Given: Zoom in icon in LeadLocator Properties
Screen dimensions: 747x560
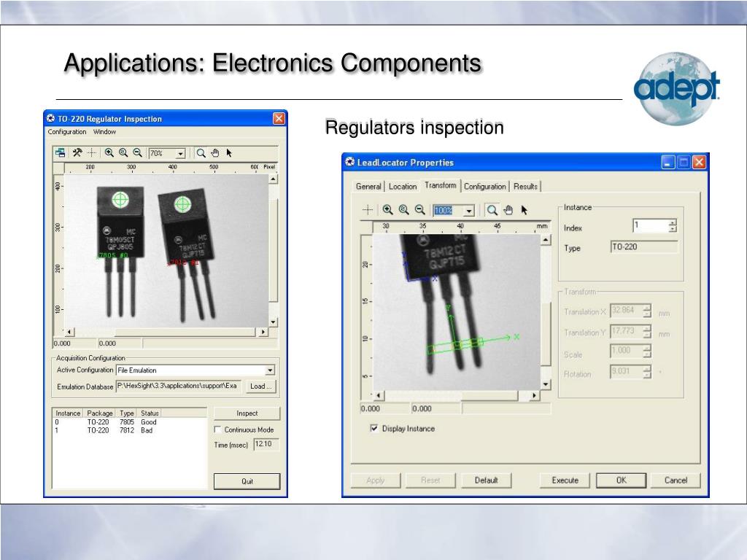Looking at the screenshot, I should pyautogui.click(x=388, y=210).
